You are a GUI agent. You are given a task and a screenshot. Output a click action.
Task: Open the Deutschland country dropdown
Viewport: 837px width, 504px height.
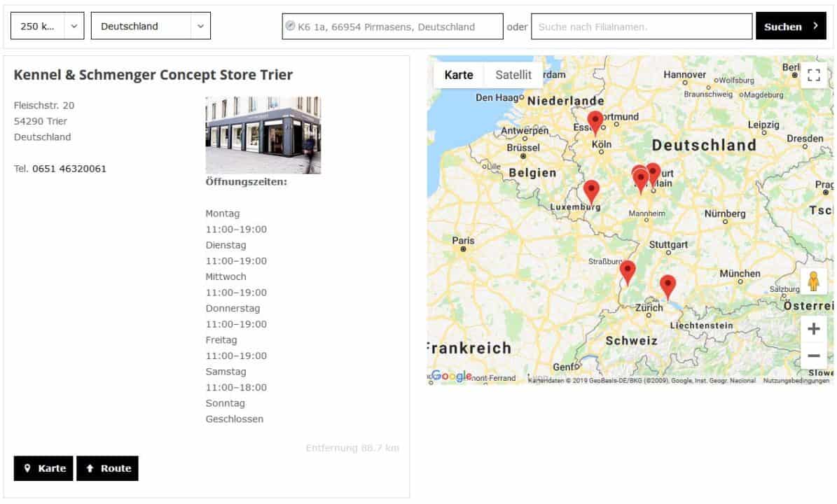click(x=151, y=26)
